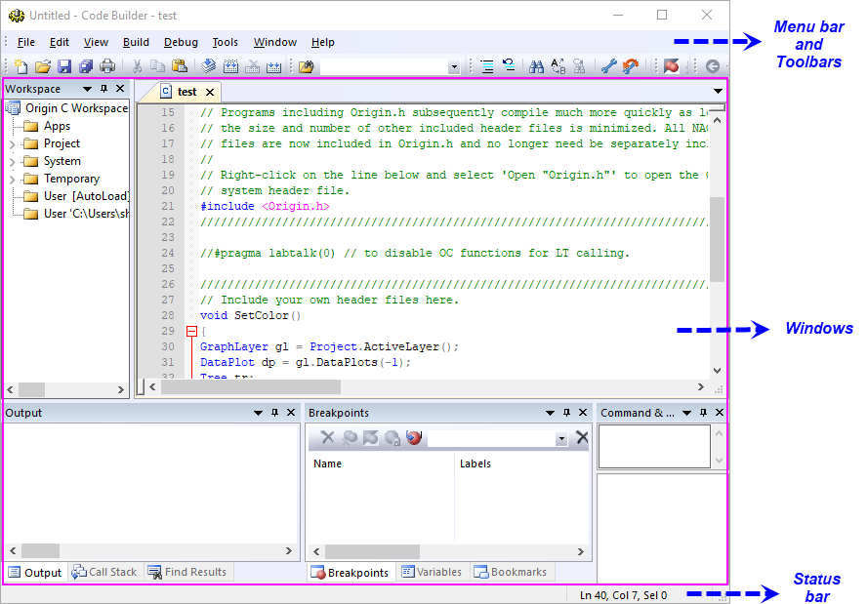868x604 pixels.
Task: Expand the dropdown in the Breakpoints panel
Action: (x=560, y=437)
